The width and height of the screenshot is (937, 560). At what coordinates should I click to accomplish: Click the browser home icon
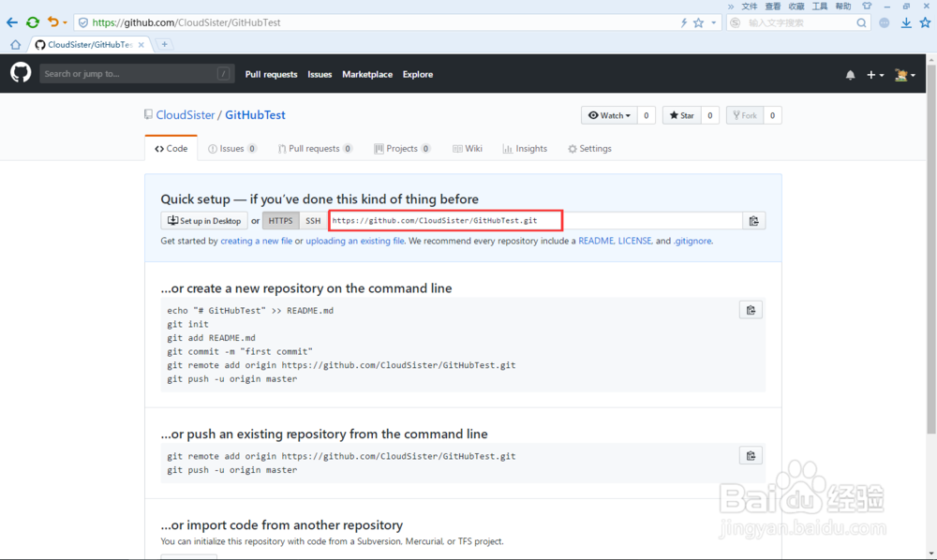tap(16, 45)
